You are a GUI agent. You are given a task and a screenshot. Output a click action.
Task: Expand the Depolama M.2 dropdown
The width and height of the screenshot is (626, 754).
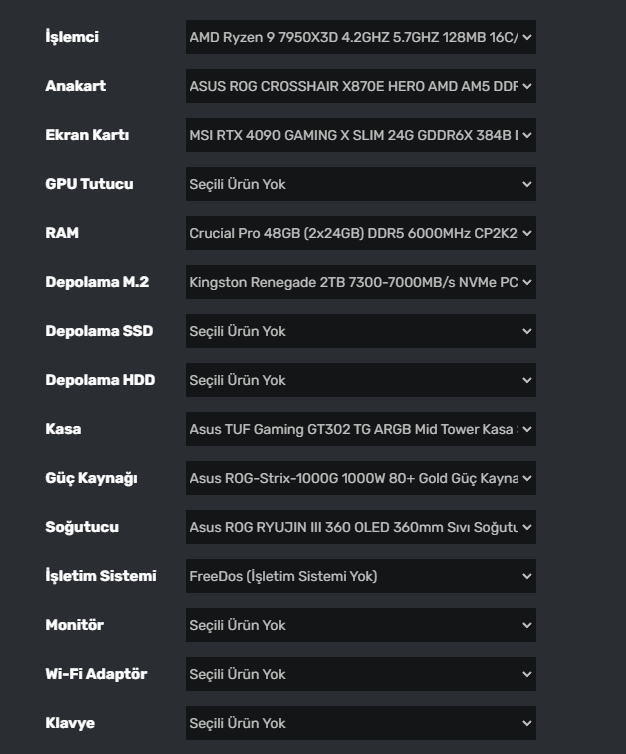[x=360, y=283]
